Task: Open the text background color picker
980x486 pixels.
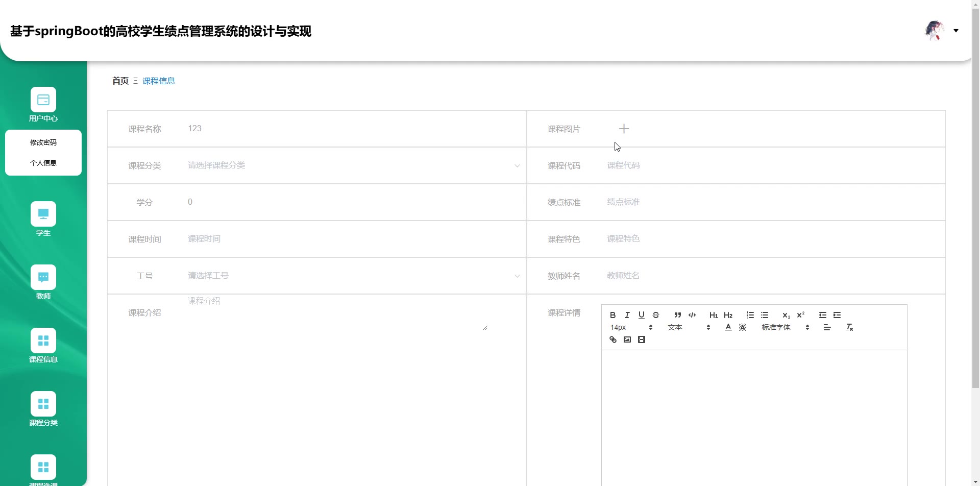Action: 743,327
